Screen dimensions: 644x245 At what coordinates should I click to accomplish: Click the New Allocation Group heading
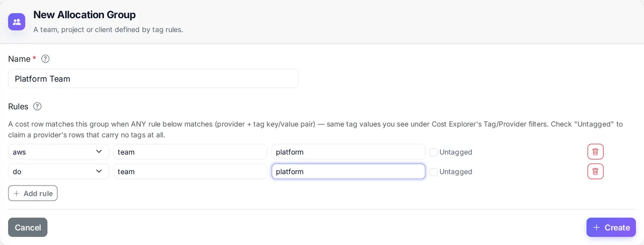(85, 15)
